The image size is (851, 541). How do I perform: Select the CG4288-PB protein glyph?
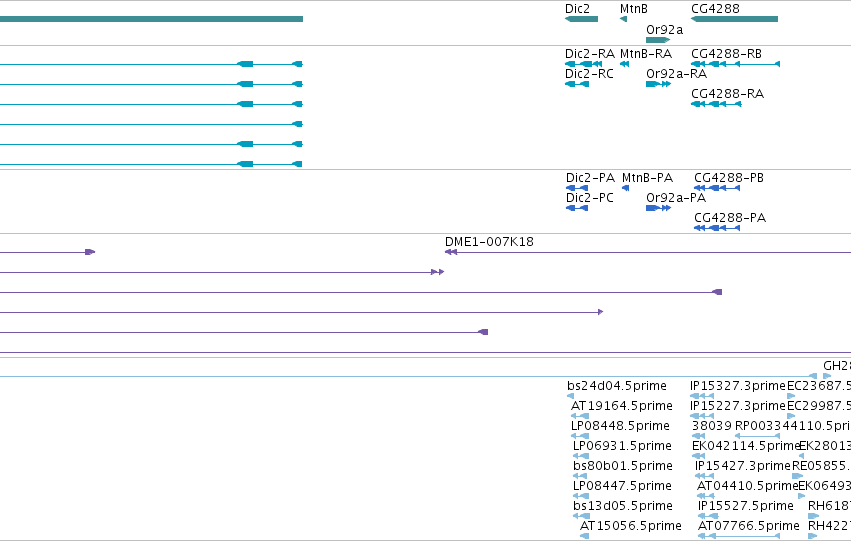tap(717, 188)
